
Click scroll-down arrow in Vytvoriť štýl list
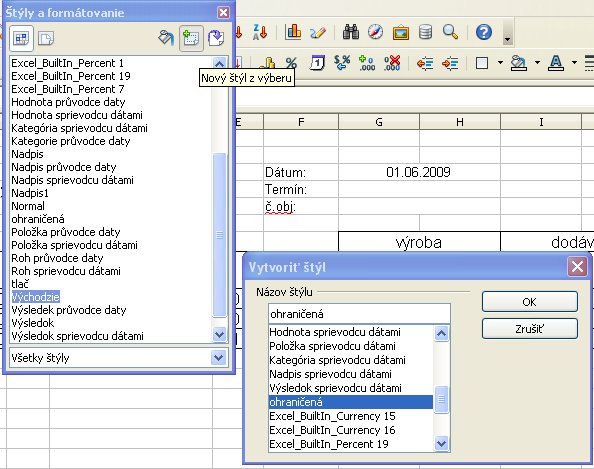tap(441, 443)
